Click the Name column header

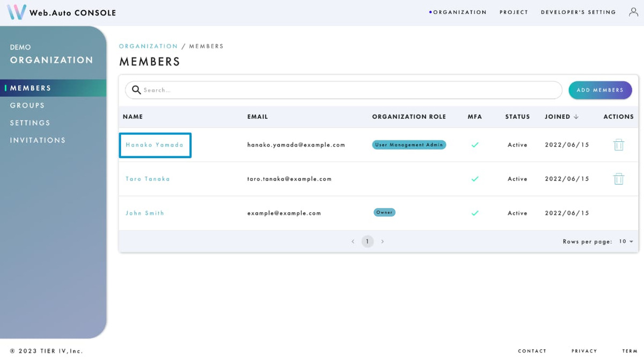133,117
